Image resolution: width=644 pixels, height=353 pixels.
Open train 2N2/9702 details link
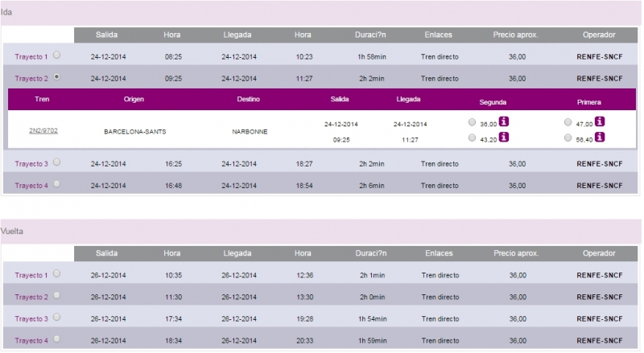coord(43,130)
